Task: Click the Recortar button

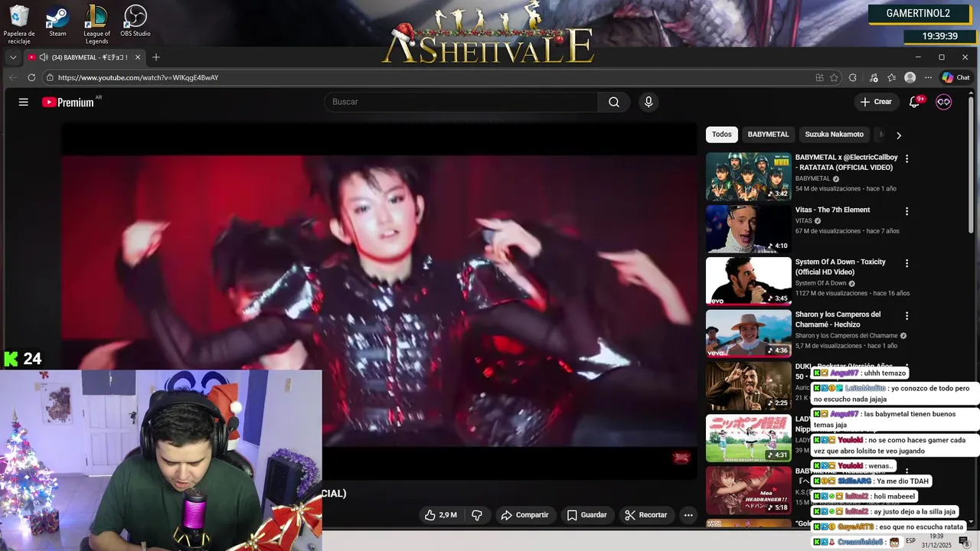Action: (x=646, y=515)
